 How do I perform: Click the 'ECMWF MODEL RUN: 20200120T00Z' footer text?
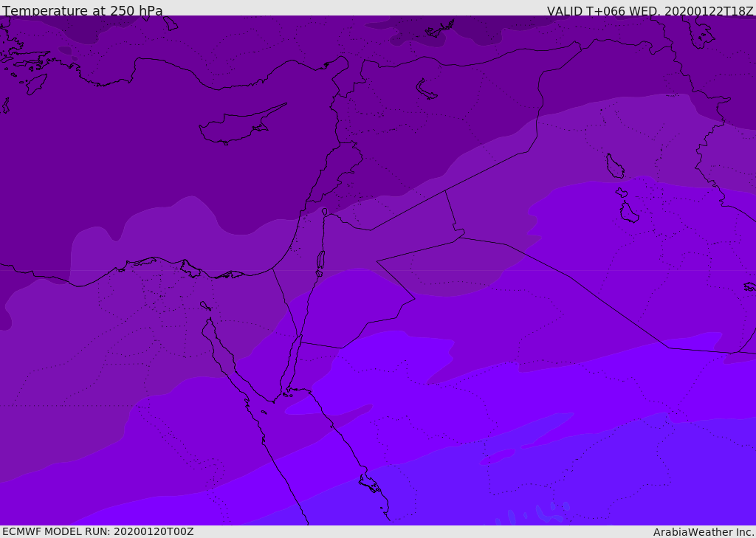tap(98, 531)
